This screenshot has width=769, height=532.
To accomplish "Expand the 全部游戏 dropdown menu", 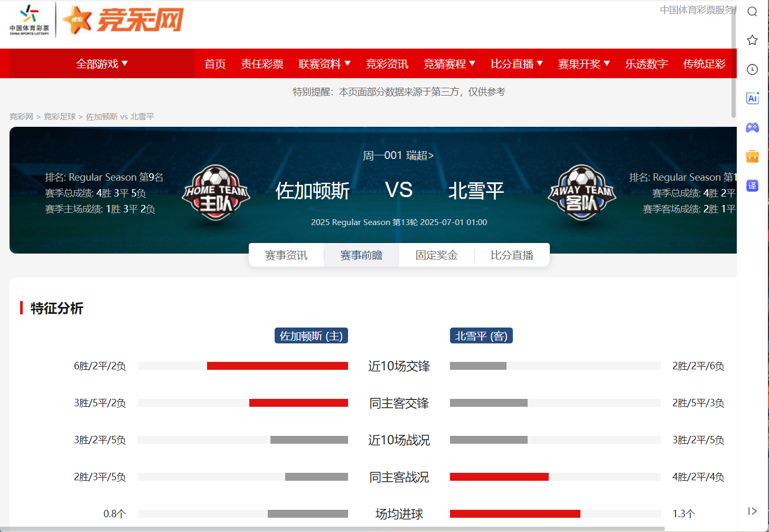I will click(x=102, y=64).
